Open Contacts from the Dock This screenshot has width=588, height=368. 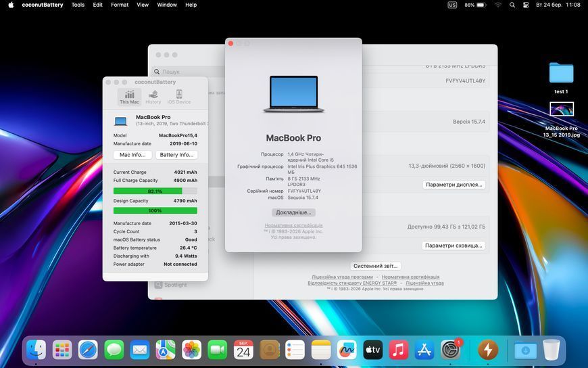[x=270, y=350]
